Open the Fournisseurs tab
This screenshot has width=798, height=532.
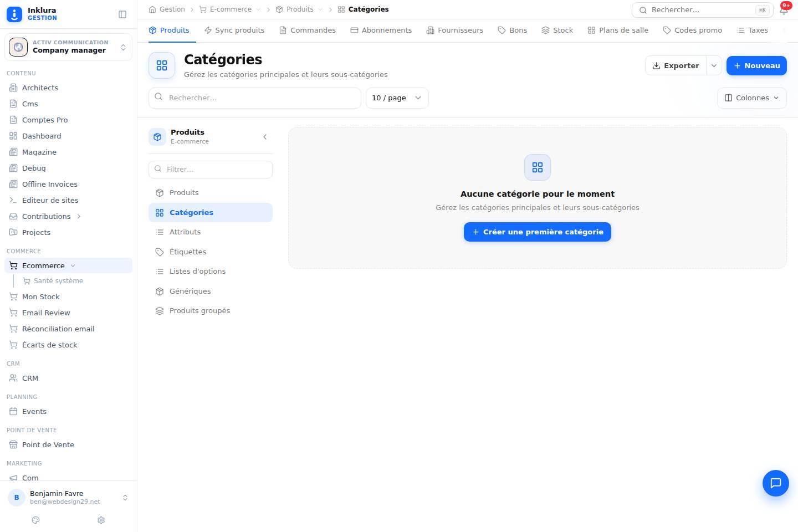coord(455,30)
